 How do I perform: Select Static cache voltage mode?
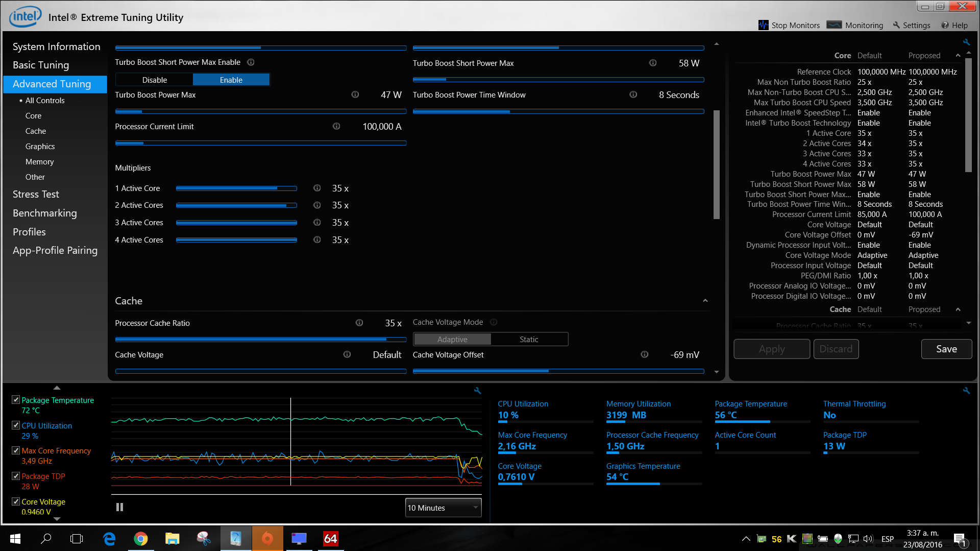[x=529, y=339]
